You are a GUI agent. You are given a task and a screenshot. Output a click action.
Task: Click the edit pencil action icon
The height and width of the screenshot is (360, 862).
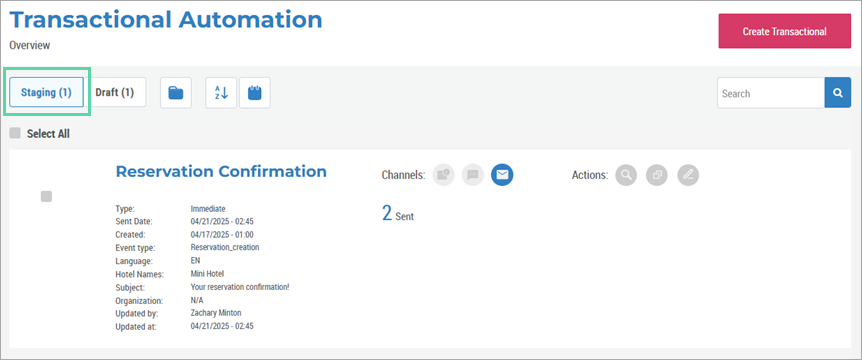click(688, 175)
